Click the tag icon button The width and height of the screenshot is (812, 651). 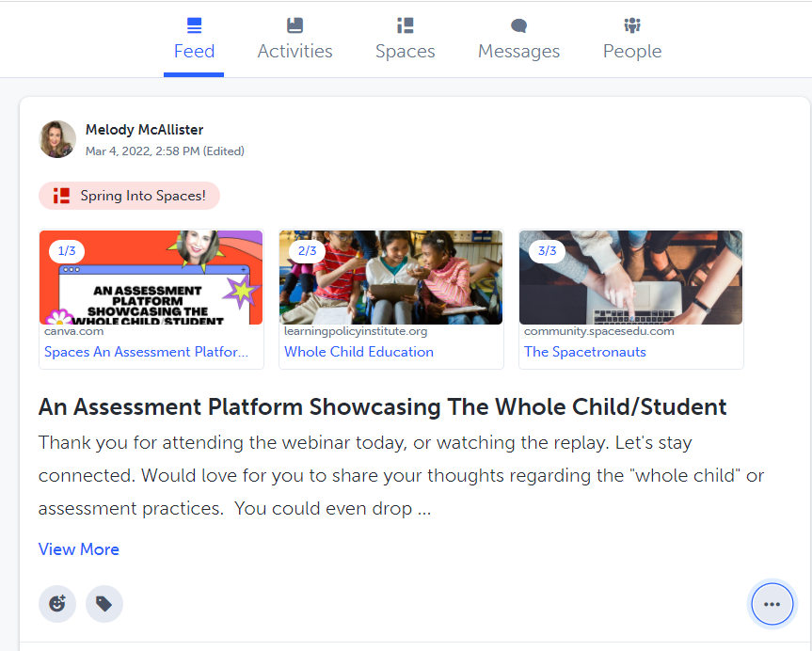[104, 604]
